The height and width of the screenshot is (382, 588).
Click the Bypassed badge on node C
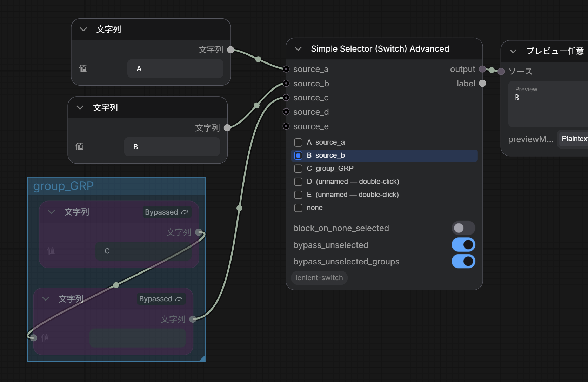[x=167, y=212]
